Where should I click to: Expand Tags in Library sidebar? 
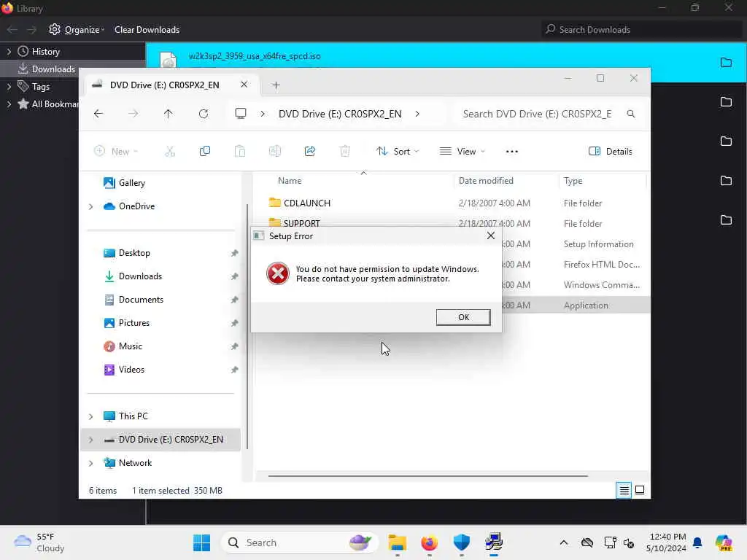[9, 87]
